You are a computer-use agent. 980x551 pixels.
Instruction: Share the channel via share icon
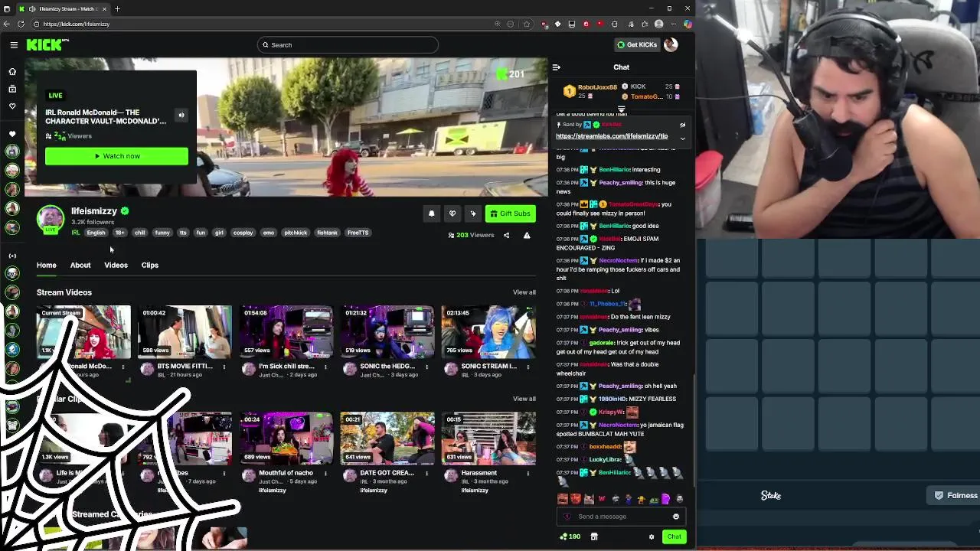tap(506, 235)
